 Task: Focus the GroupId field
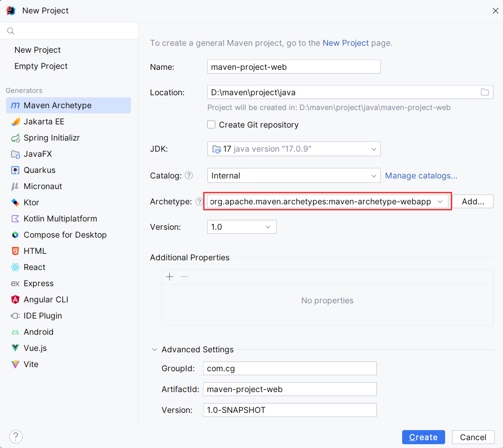pyautogui.click(x=290, y=368)
